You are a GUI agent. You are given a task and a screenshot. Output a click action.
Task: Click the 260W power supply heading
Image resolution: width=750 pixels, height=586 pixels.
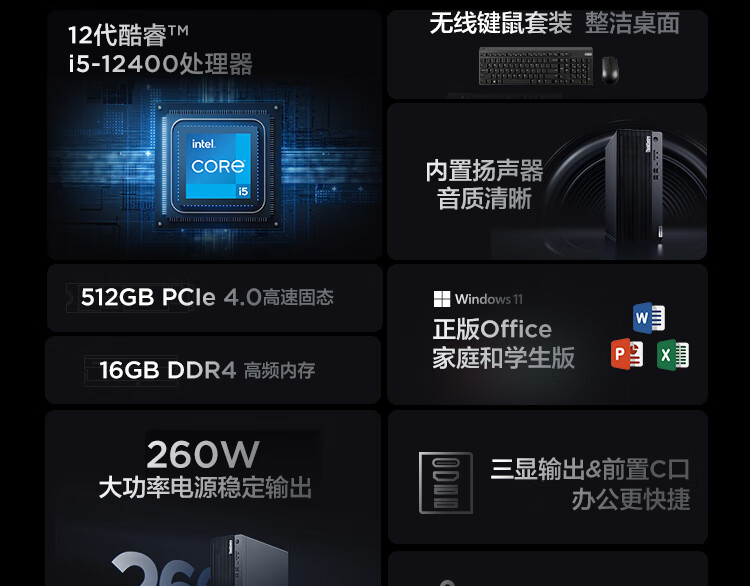pyautogui.click(x=203, y=454)
